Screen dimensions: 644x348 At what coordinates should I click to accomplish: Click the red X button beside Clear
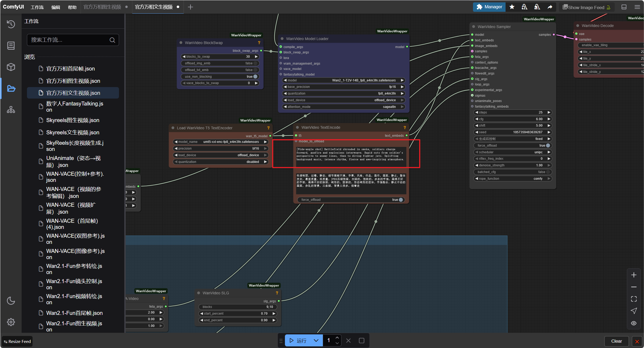coord(637,341)
